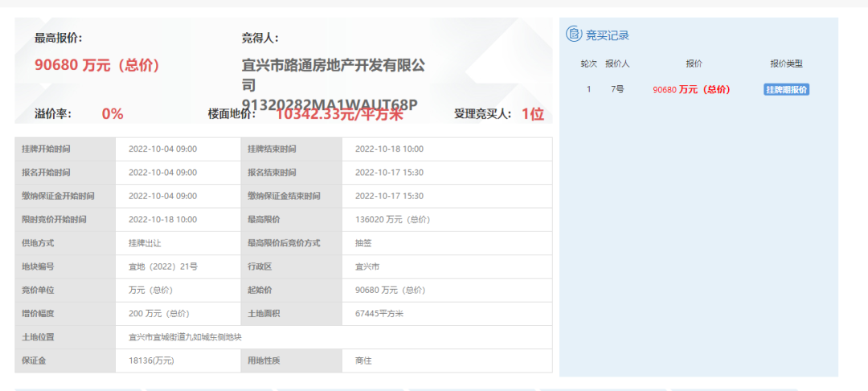The width and height of the screenshot is (868, 391).
Task: Click the bid record price 90680 万元
Action: (x=691, y=90)
